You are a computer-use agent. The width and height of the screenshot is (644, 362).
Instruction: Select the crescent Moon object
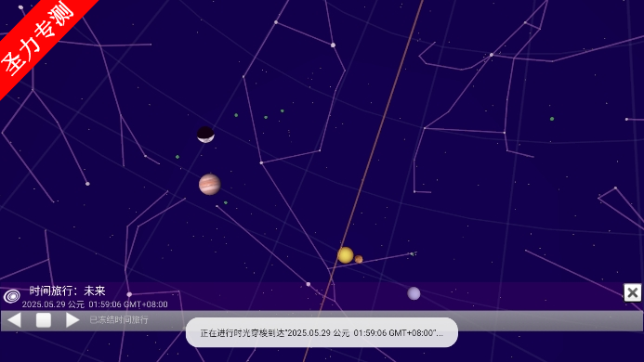[205, 135]
